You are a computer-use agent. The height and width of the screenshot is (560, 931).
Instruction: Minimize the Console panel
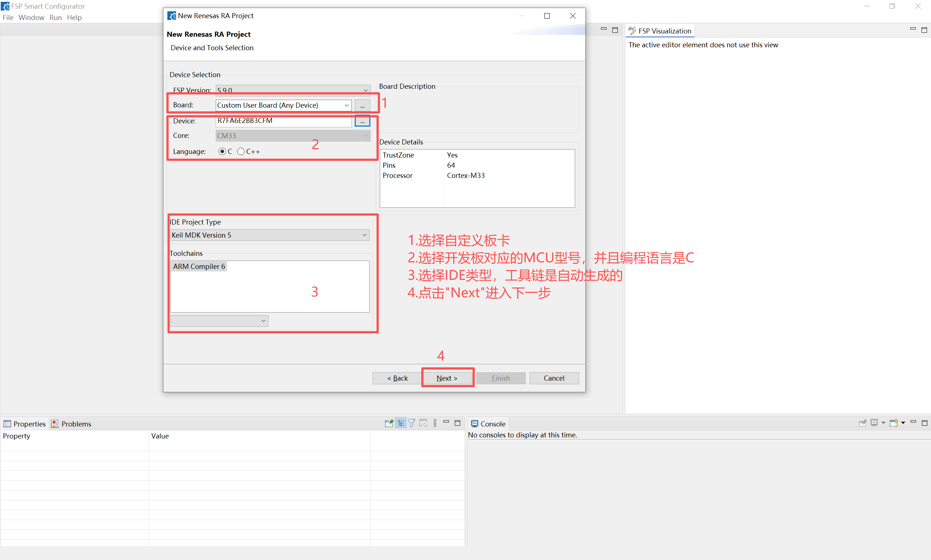point(913,422)
